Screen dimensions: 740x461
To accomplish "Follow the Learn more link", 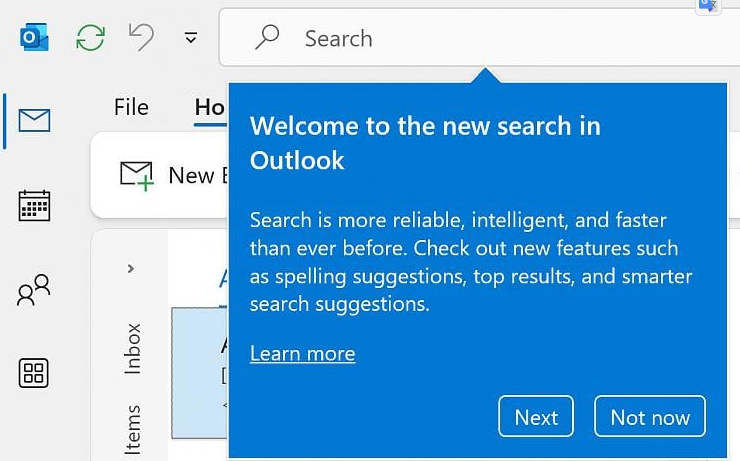I will (302, 354).
